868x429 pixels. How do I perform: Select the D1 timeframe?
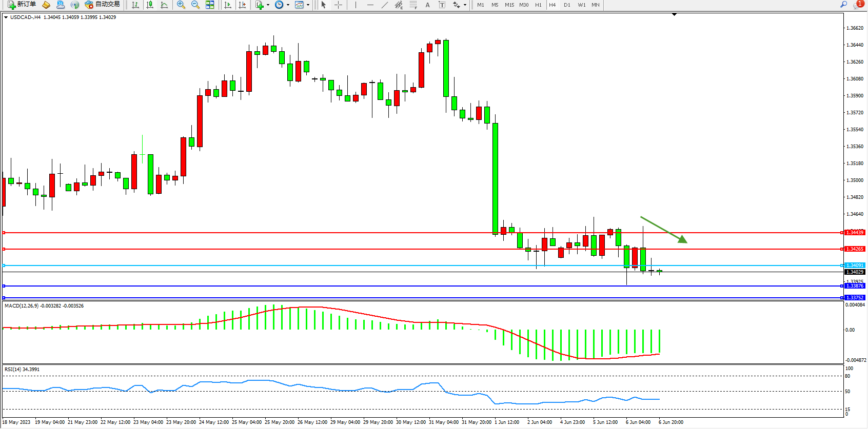[567, 5]
